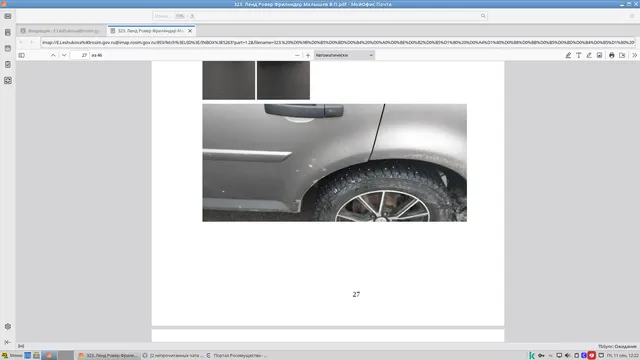Screen dimensions: 640x360
Task: Select the add image tool
Action: (599, 55)
